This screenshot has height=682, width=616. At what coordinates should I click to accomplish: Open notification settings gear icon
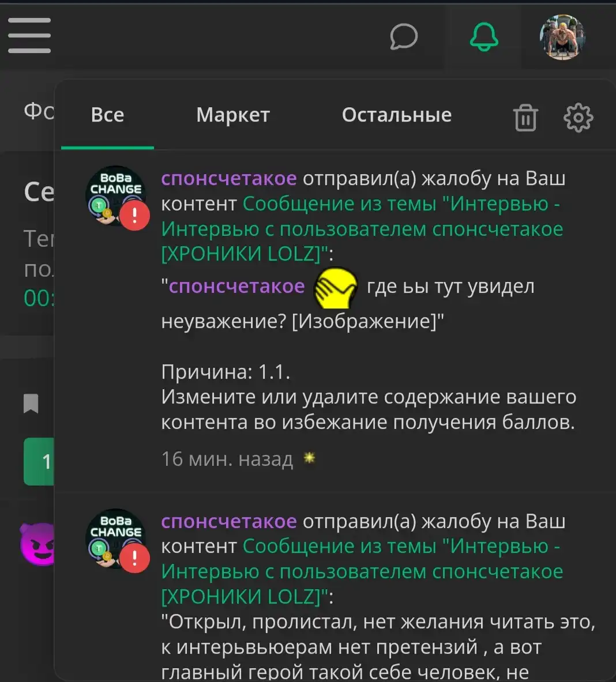(x=578, y=118)
